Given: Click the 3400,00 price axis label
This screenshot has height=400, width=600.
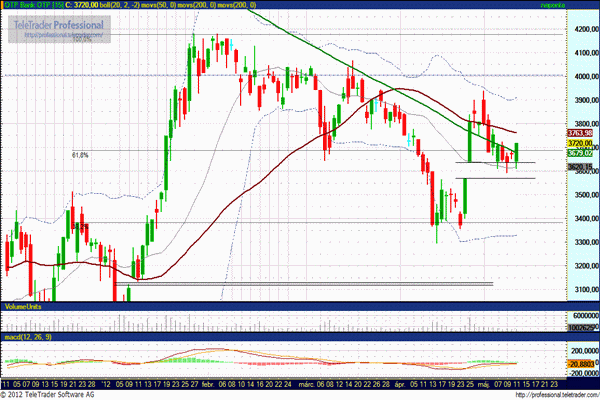Looking at the screenshot, I should [586, 219].
